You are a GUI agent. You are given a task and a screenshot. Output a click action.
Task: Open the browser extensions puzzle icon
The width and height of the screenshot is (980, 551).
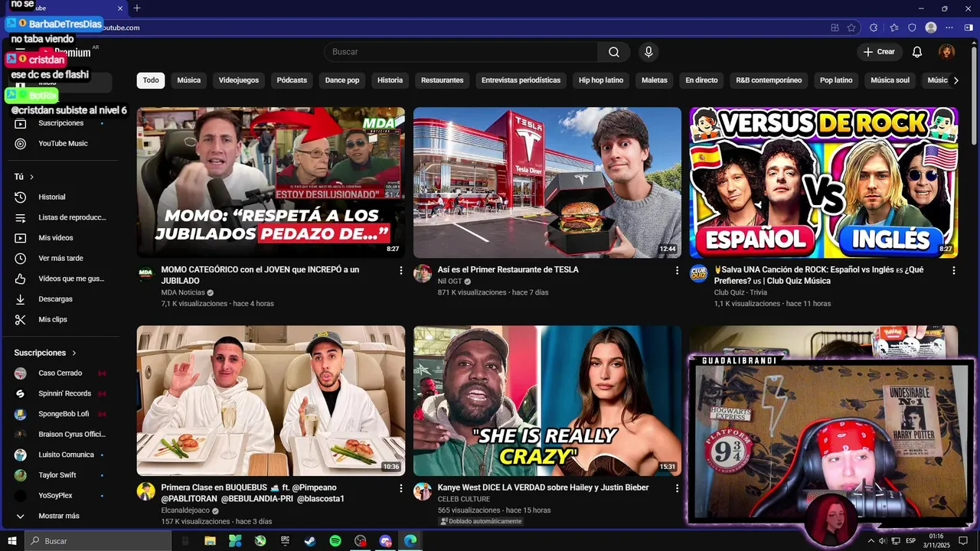coord(874,28)
